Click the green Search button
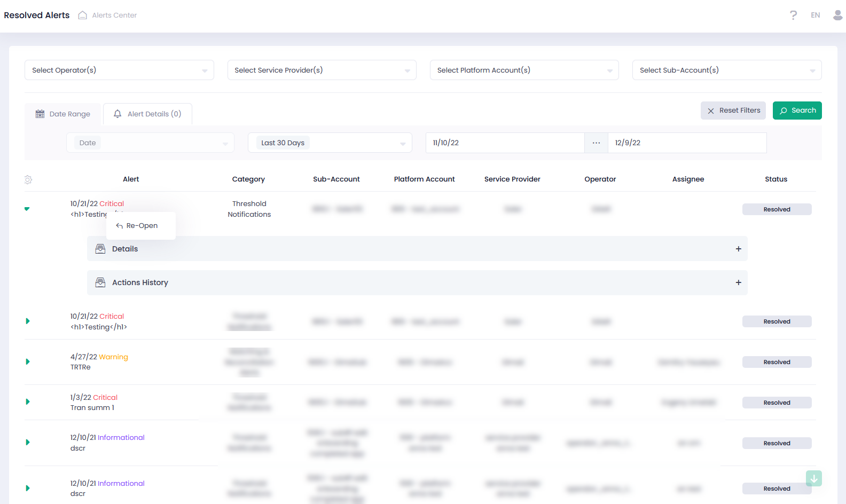 pyautogui.click(x=797, y=111)
